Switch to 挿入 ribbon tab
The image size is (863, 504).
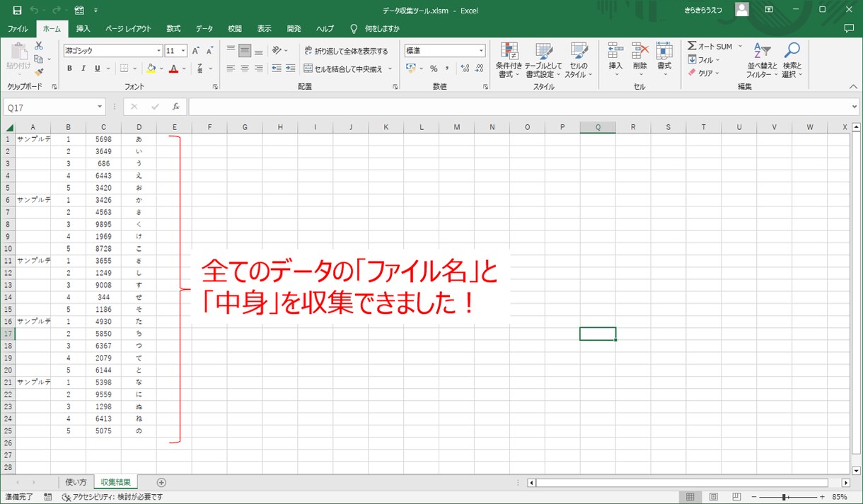point(83,29)
